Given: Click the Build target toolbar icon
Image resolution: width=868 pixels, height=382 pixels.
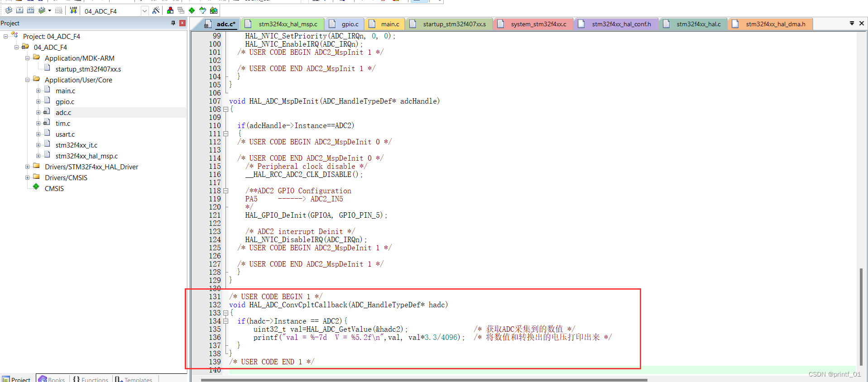Looking at the screenshot, I should click(x=20, y=10).
